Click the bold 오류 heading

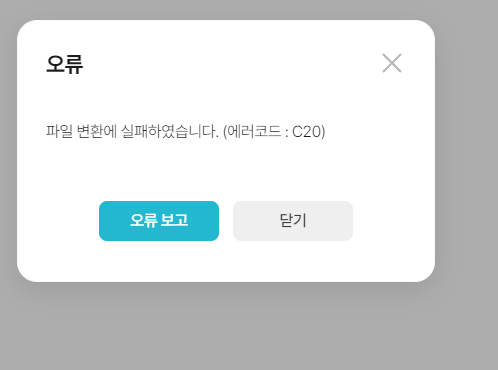[64, 64]
